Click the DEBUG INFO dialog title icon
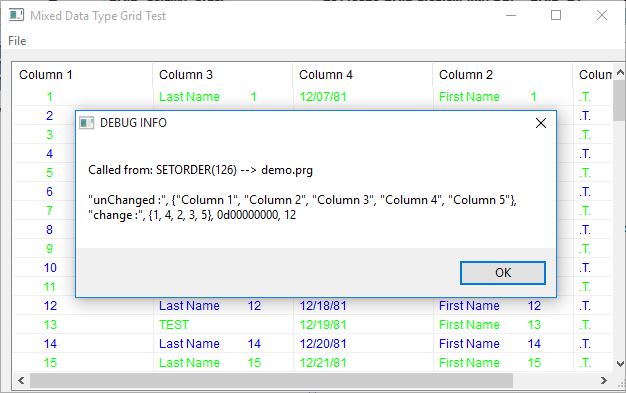Viewport: 626px width, 393px height. 86,123
